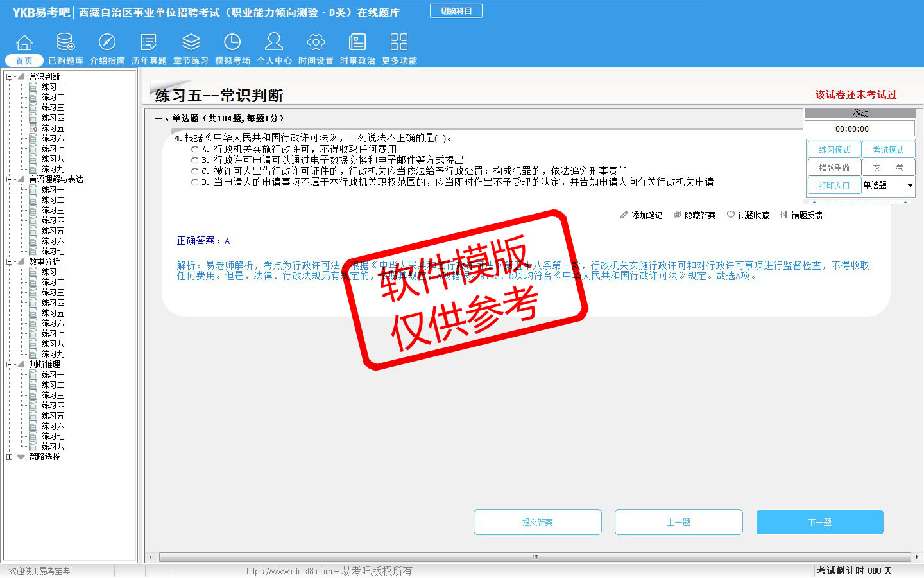Click the 介绍指南 compass icon
The image size is (924, 578).
pos(107,42)
